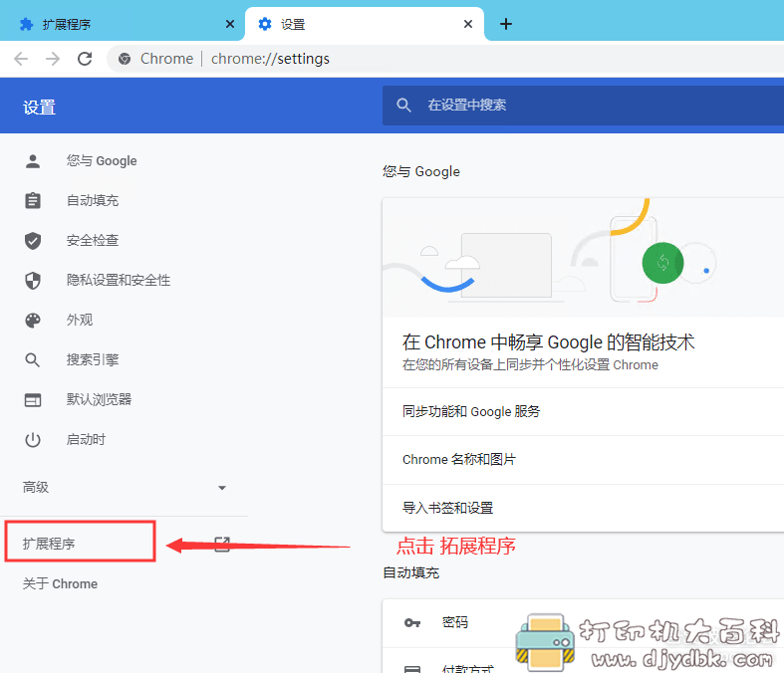Click the search icon beside 搜索引擎
Screen dimensions: 784x673
[33, 359]
